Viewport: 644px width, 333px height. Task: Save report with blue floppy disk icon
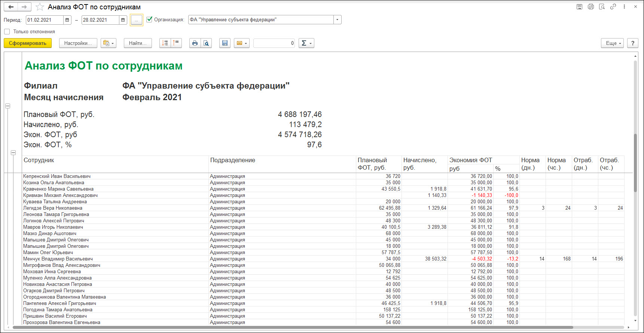point(225,43)
